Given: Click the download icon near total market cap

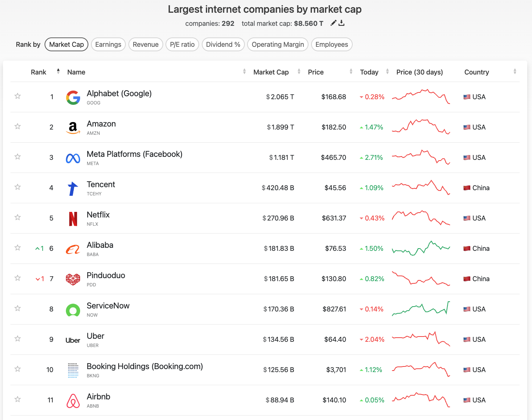Looking at the screenshot, I should 341,23.
